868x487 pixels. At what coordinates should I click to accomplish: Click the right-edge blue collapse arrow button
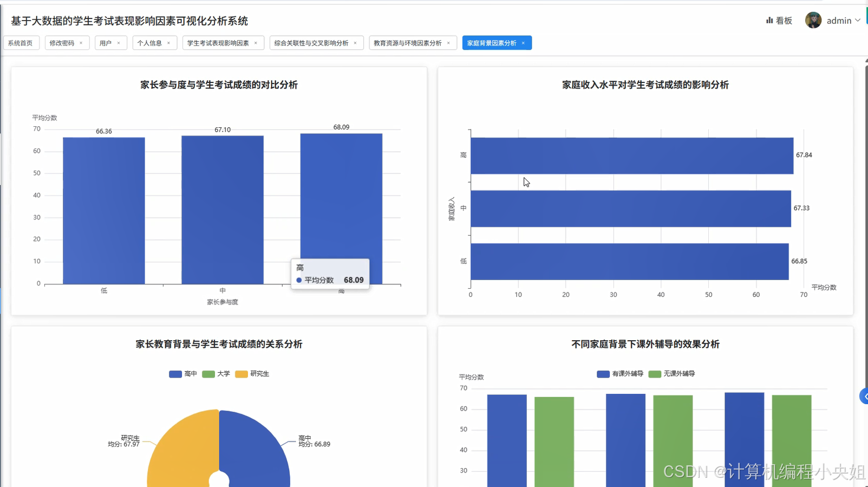coord(864,396)
